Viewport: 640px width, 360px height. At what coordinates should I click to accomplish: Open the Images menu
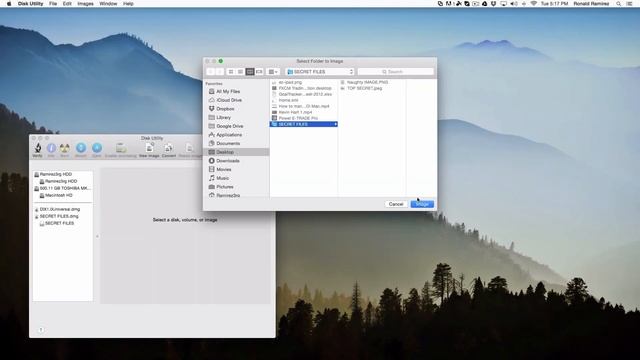coord(85,4)
